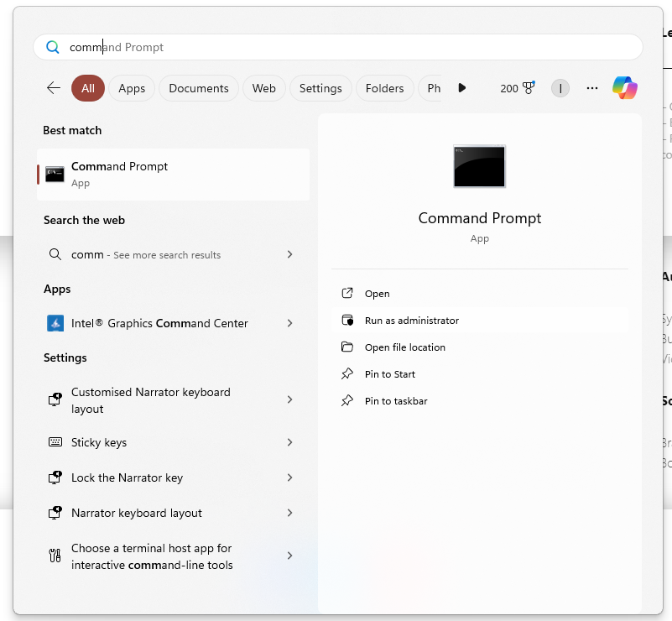The width and height of the screenshot is (672, 621).
Task: Pin Command Prompt to Start
Action: tap(389, 374)
